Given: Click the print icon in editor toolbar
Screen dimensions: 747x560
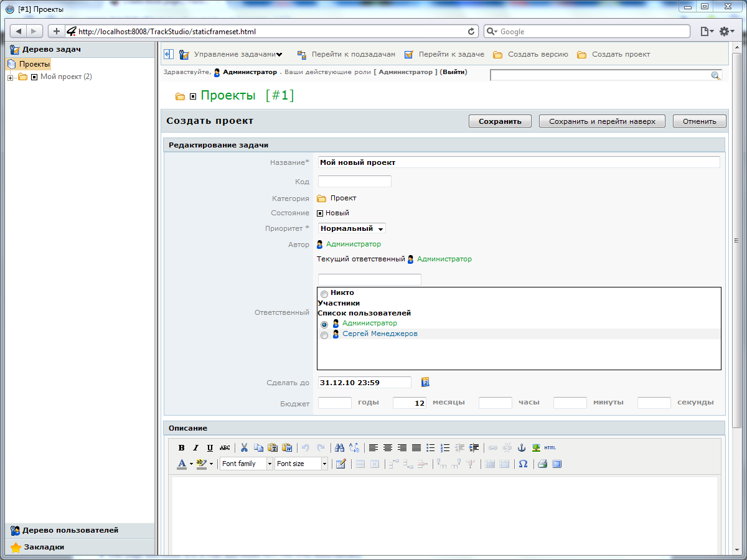Looking at the screenshot, I should (542, 464).
